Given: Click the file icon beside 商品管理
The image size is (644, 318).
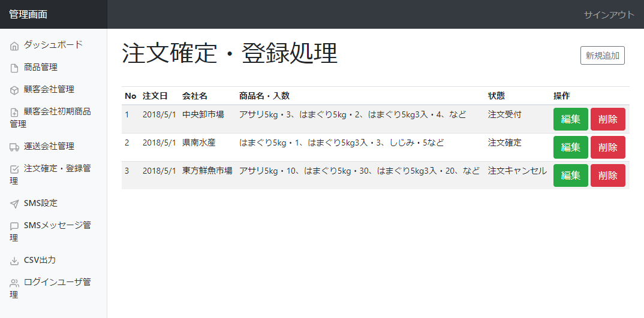Looking at the screenshot, I should click(14, 68).
